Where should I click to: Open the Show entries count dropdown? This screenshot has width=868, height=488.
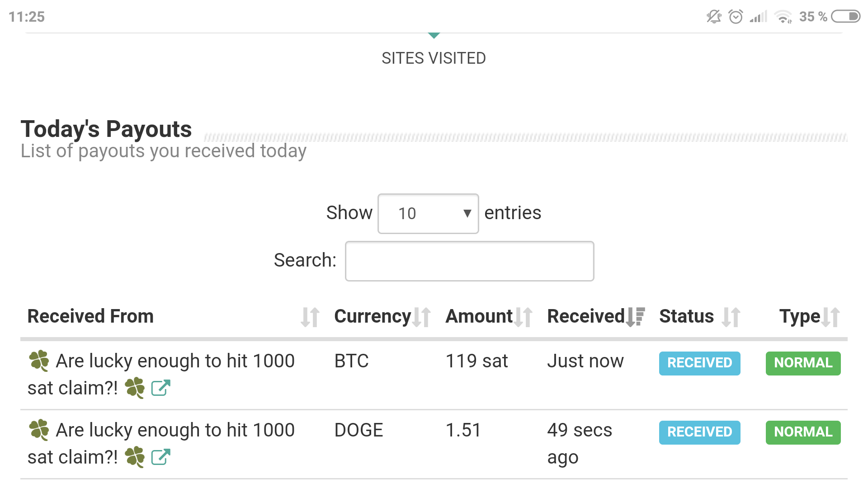click(428, 213)
